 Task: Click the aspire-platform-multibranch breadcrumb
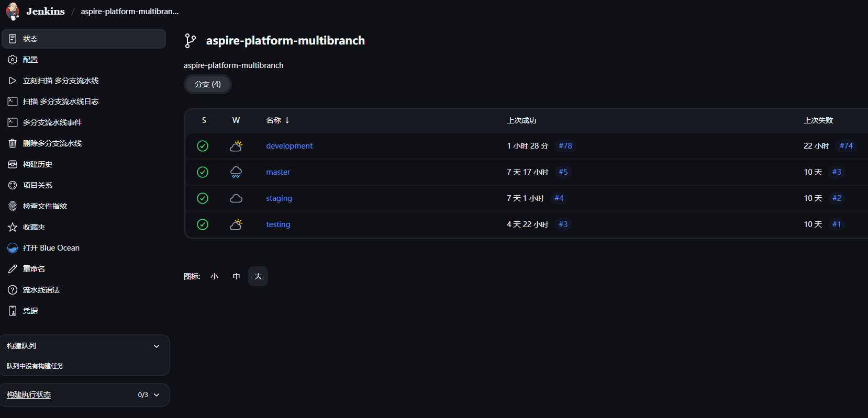tap(130, 12)
